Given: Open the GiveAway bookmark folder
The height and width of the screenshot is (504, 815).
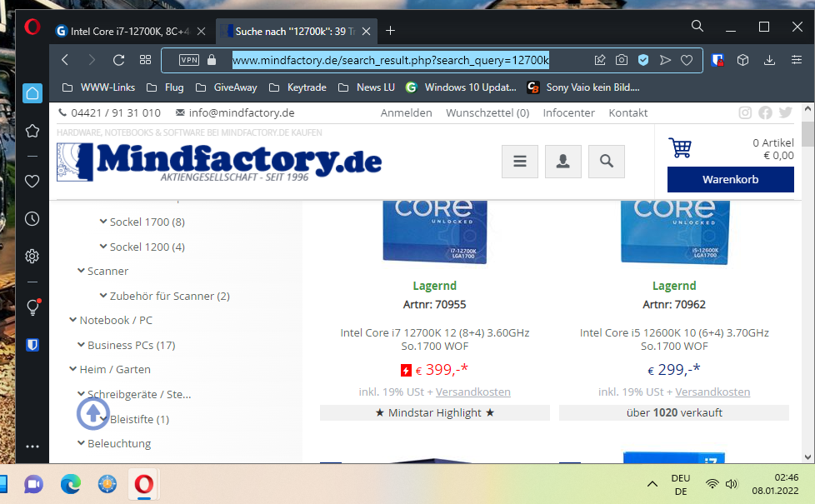Looking at the screenshot, I should pos(226,87).
